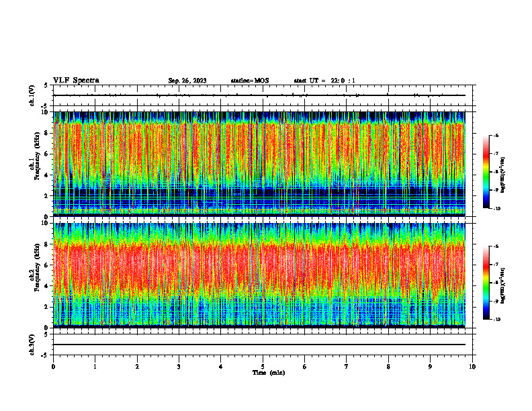Click time axis tick label 7
Image resolution: width=532 pixels, height=411 pixels.
coord(347,367)
